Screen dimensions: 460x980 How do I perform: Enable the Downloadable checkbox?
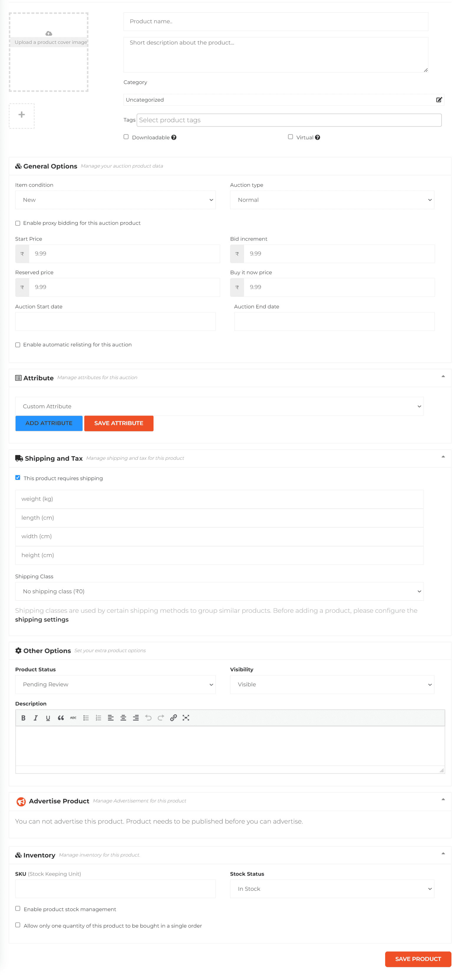pos(126,137)
